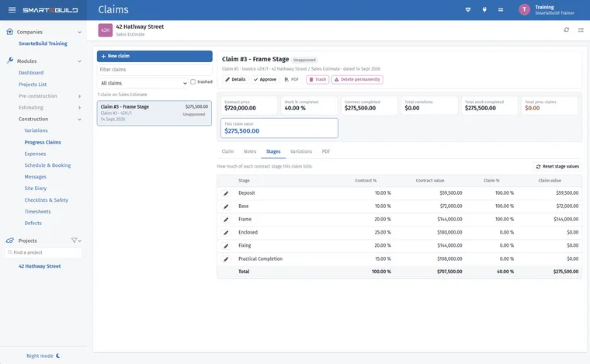Click the Companies home icon
Viewport: 590px width, 364px height.
click(x=10, y=32)
